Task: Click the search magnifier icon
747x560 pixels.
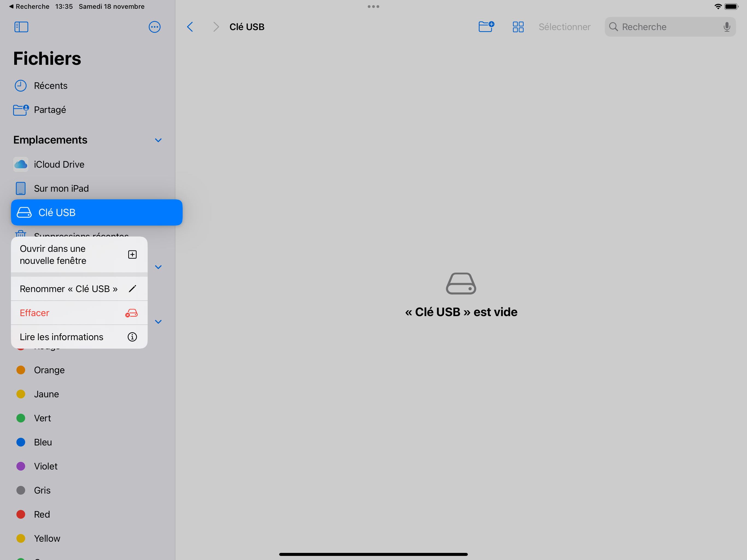Action: click(613, 27)
